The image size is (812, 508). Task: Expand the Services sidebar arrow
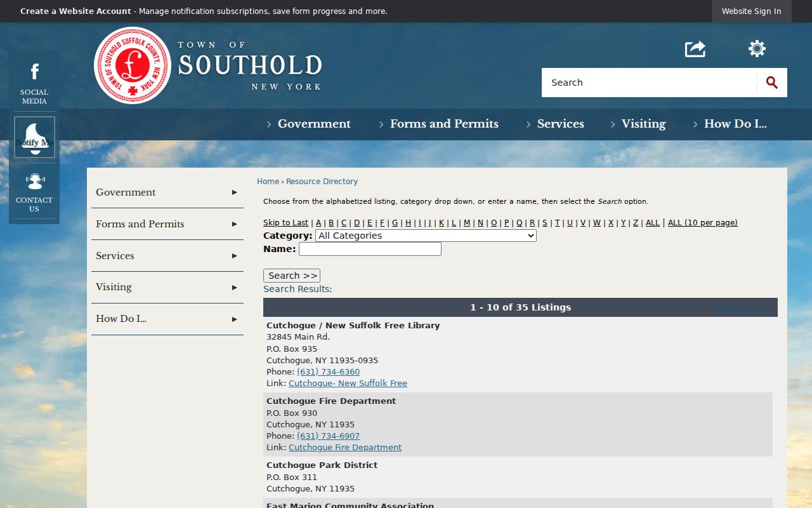coord(235,256)
